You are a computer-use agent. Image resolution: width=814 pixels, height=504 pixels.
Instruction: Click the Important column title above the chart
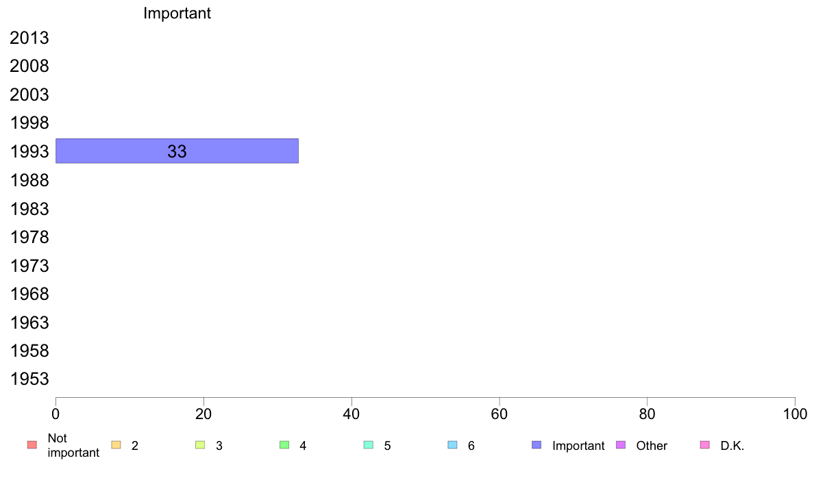click(x=177, y=13)
